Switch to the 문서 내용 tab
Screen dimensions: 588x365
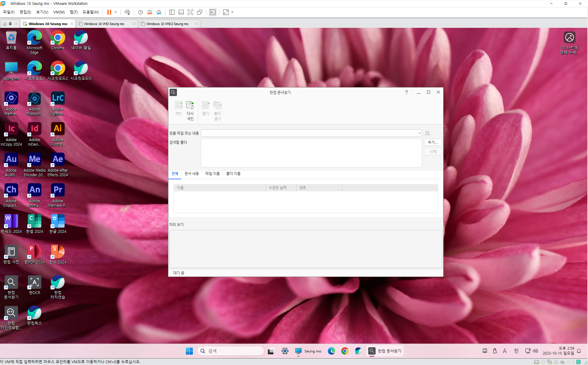192,173
